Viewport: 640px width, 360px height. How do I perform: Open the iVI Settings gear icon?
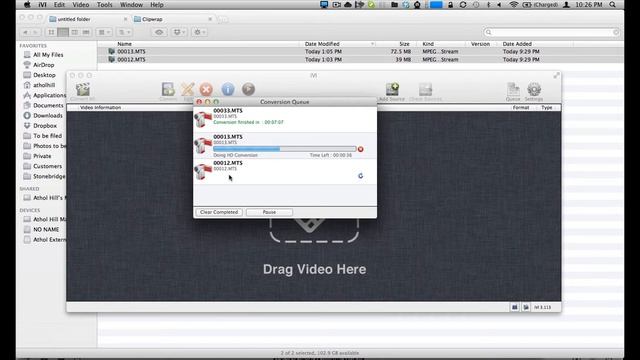point(534,89)
